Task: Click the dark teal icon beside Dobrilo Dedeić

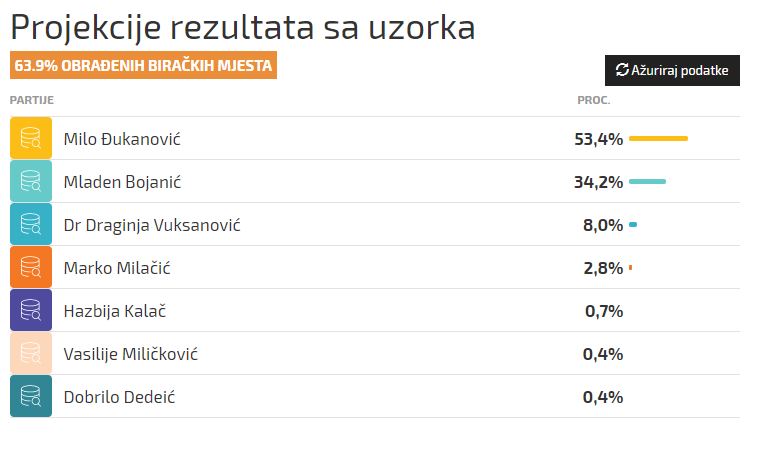Action: coord(31,396)
